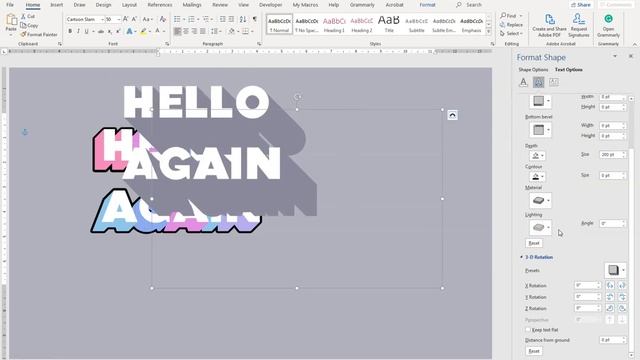
Task: Toggle Center paragraph alignment
Action: [186, 31]
